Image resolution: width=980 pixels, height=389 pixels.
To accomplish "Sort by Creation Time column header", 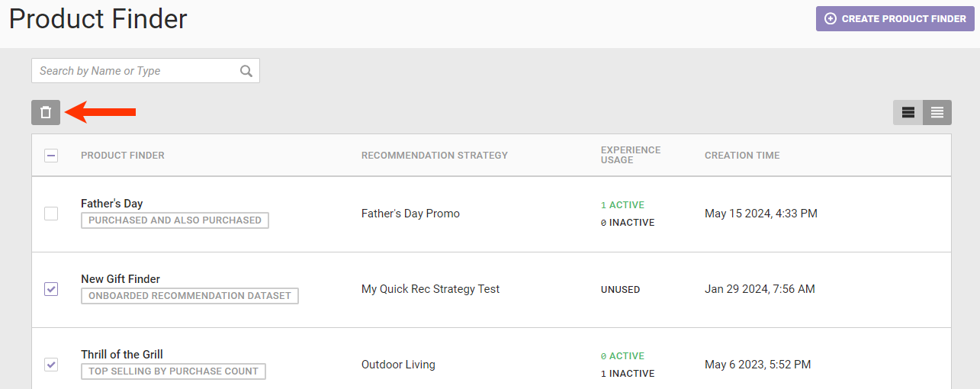I will pos(741,156).
